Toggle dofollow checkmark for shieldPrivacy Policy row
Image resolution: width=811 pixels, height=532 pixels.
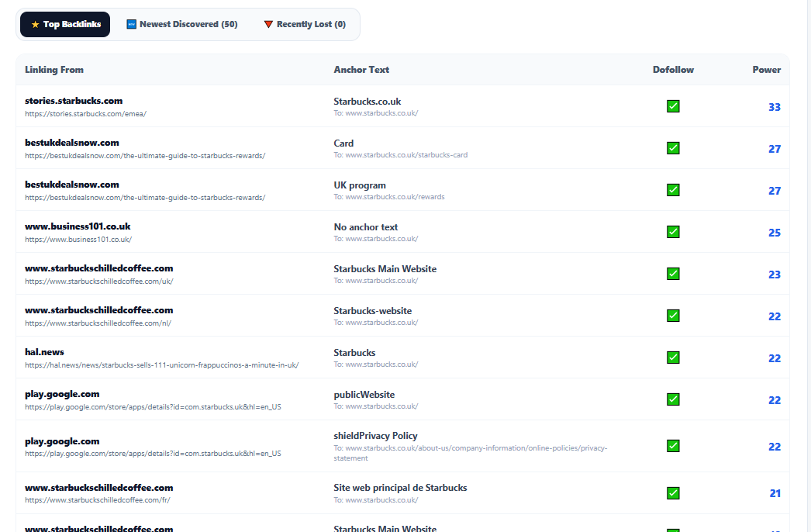pos(673,446)
